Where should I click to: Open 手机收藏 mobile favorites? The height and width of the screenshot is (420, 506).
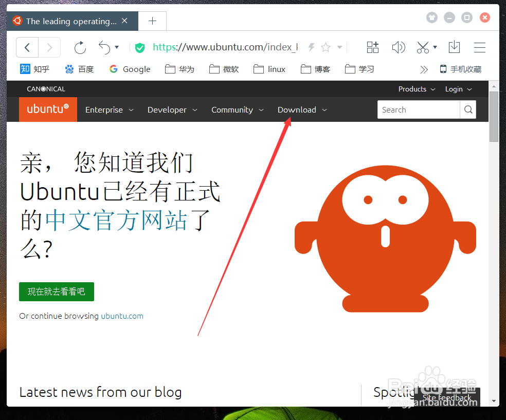click(x=461, y=69)
